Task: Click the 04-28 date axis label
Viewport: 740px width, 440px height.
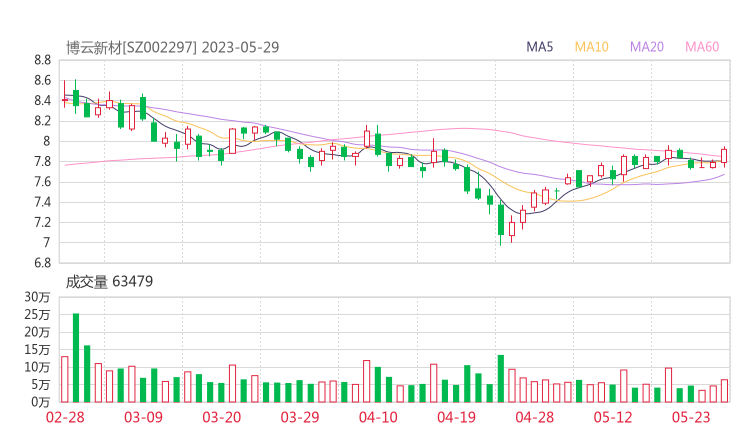Action: tap(535, 417)
